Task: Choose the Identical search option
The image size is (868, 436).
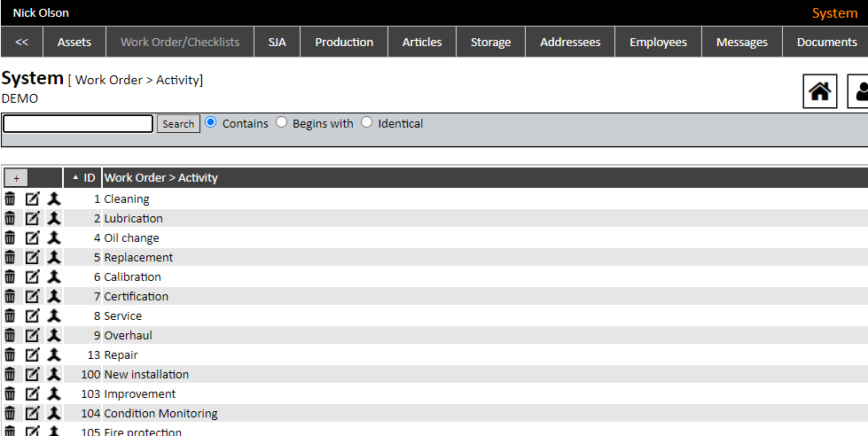Action: click(x=366, y=123)
